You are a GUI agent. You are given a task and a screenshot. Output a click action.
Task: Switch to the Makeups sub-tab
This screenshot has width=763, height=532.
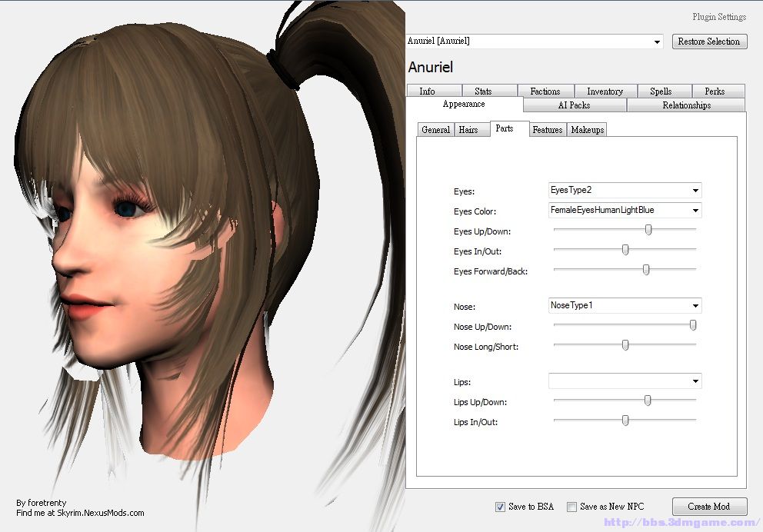pyautogui.click(x=588, y=130)
